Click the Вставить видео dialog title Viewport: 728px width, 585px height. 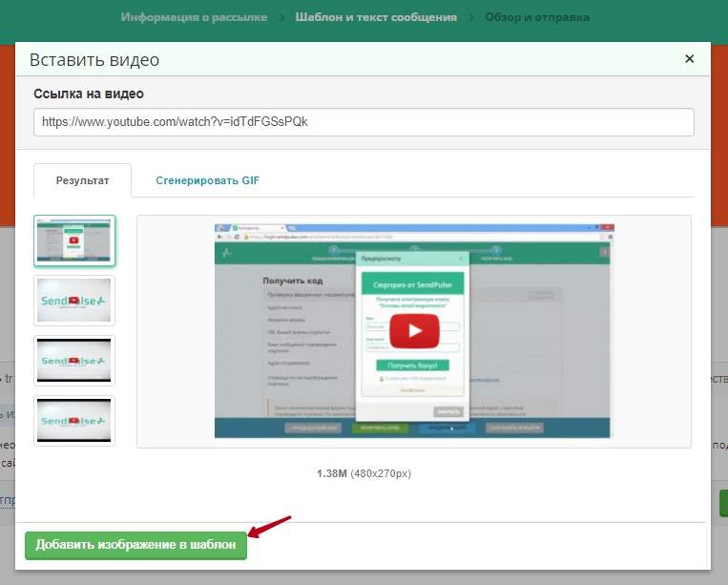tap(94, 60)
